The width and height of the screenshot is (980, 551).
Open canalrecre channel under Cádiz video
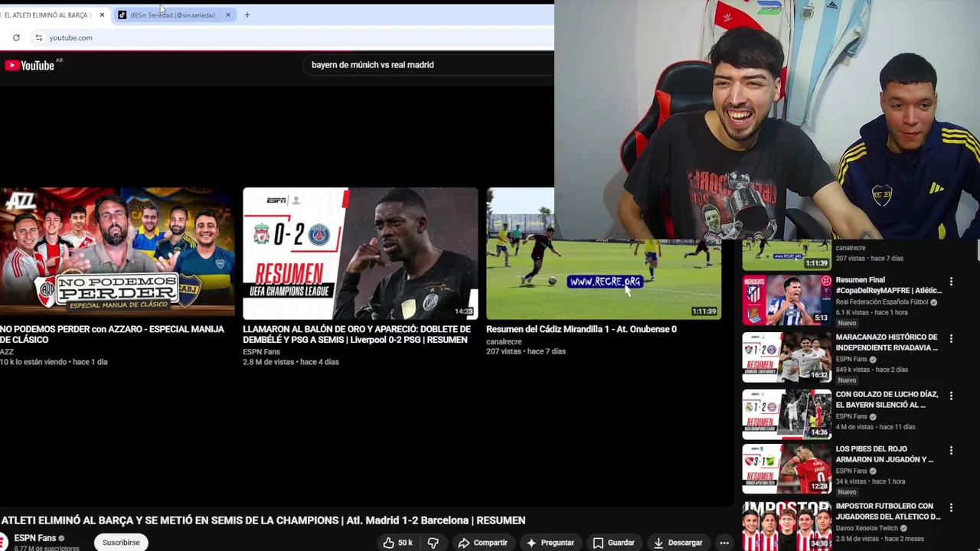point(504,342)
